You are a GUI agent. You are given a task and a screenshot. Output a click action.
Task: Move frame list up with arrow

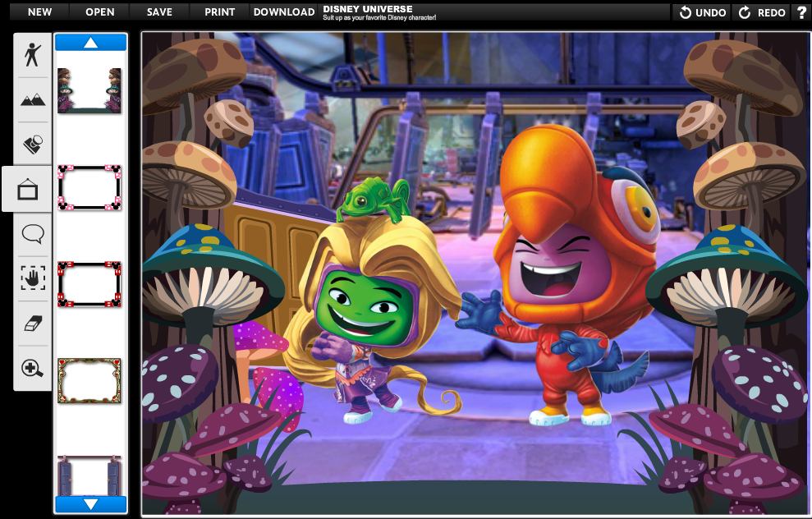(x=90, y=43)
